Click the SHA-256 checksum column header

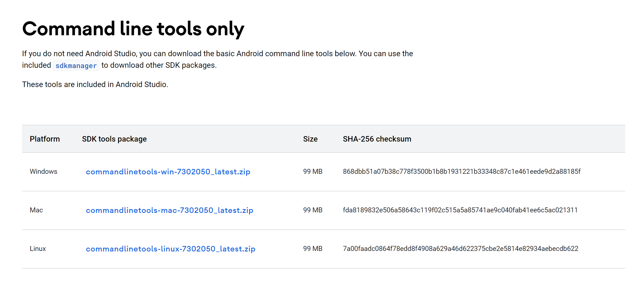[x=377, y=139]
